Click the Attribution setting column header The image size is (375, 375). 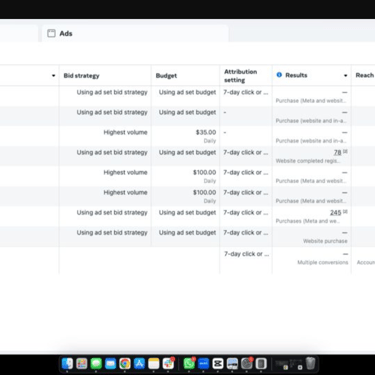[240, 76]
